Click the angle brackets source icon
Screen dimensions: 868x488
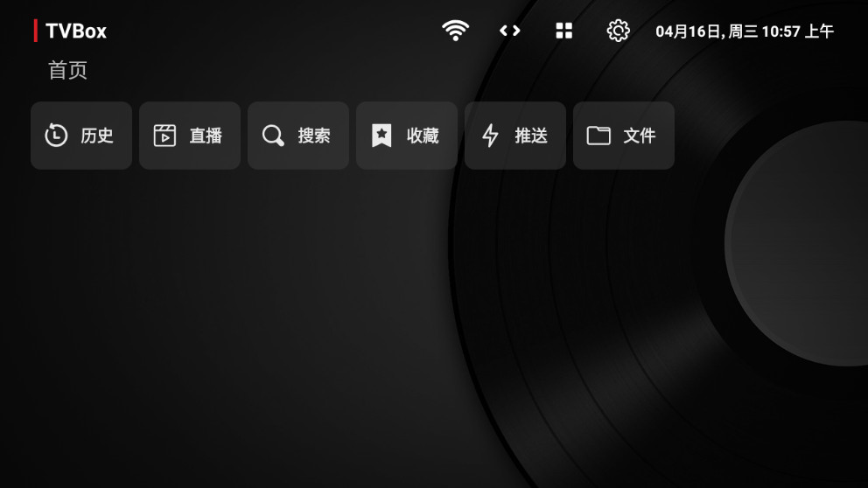510,31
